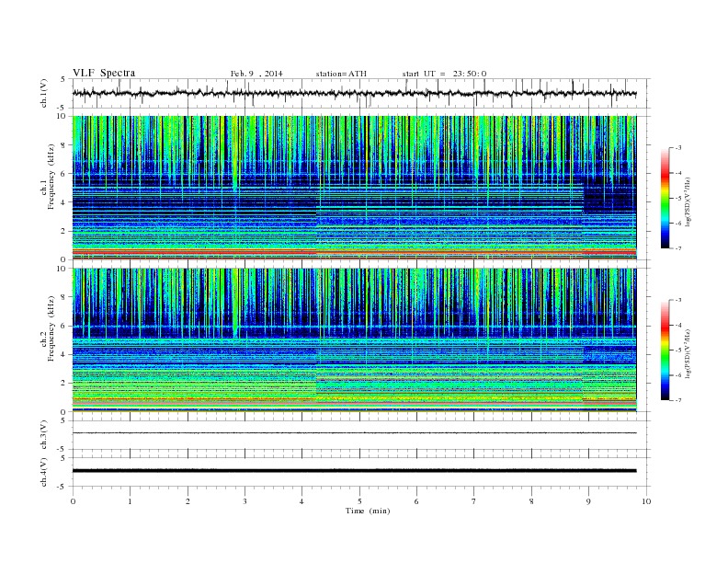Click the ch.2 spectrogram '4' kHz tick label

(64, 354)
